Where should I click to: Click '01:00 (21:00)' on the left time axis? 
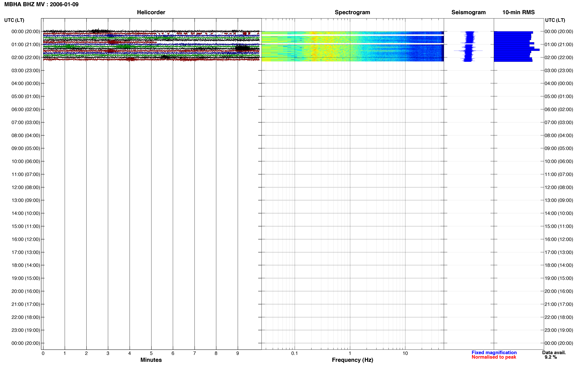26,45
